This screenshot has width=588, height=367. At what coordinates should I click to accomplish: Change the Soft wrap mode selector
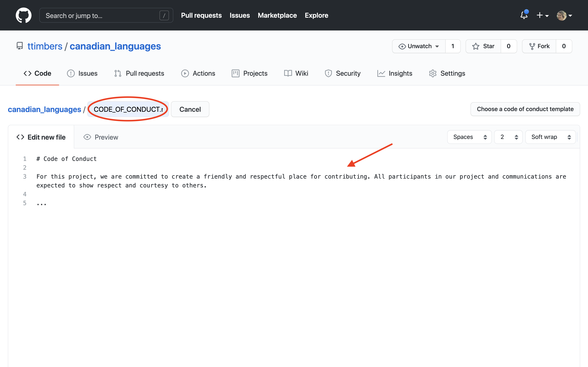(550, 137)
